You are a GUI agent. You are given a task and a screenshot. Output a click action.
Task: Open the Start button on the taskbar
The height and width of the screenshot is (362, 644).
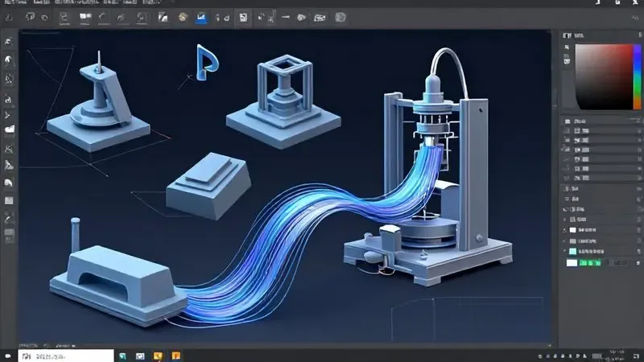pyautogui.click(x=8, y=356)
